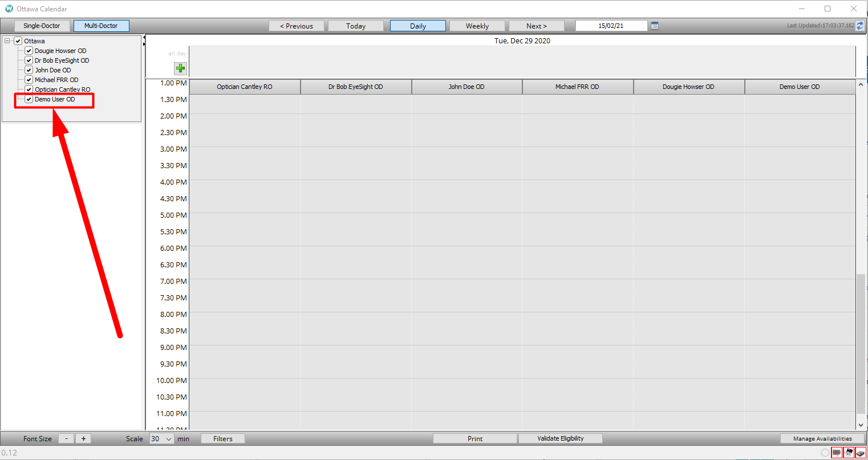The image size is (868, 460).
Task: Decrease font size with the minus button
Action: click(x=66, y=438)
